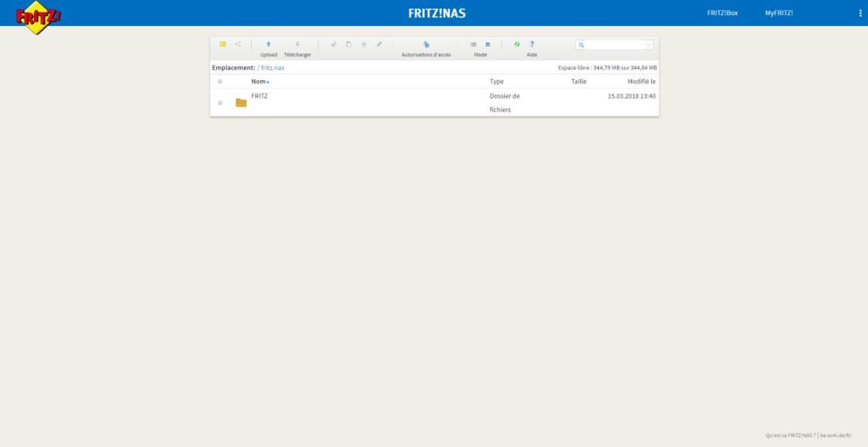Switch to grid view mode

(488, 44)
